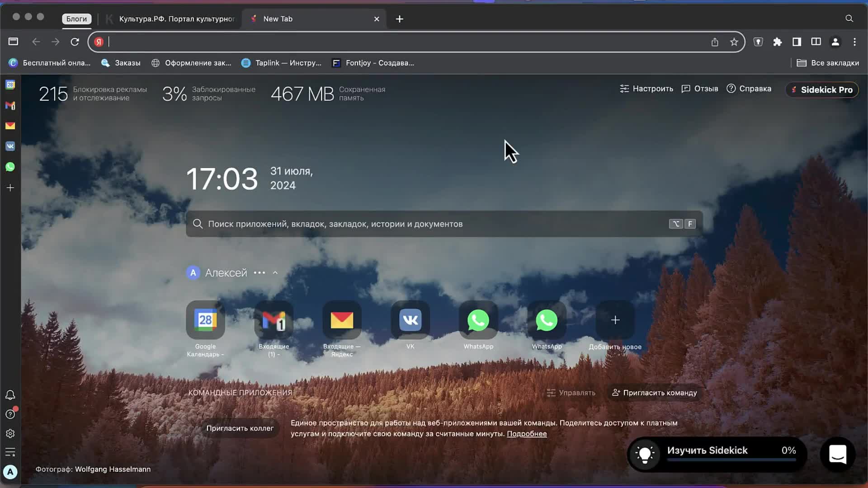Click the share icon in the address bar
868x488 pixels.
[715, 42]
